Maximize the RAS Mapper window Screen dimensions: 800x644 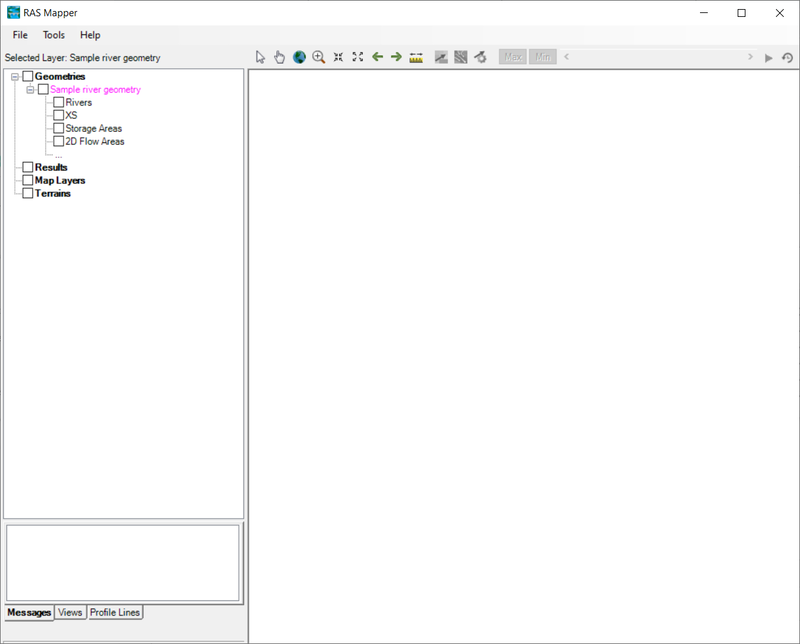[742, 13]
